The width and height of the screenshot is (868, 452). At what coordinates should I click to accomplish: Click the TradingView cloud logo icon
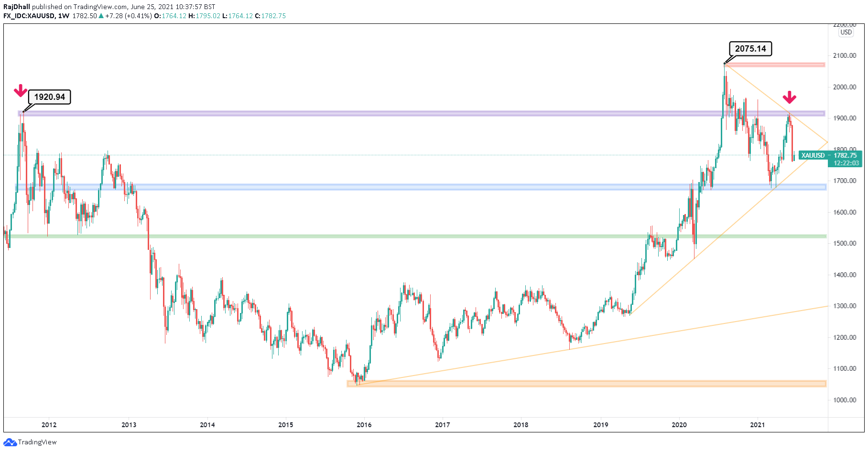[x=10, y=442]
